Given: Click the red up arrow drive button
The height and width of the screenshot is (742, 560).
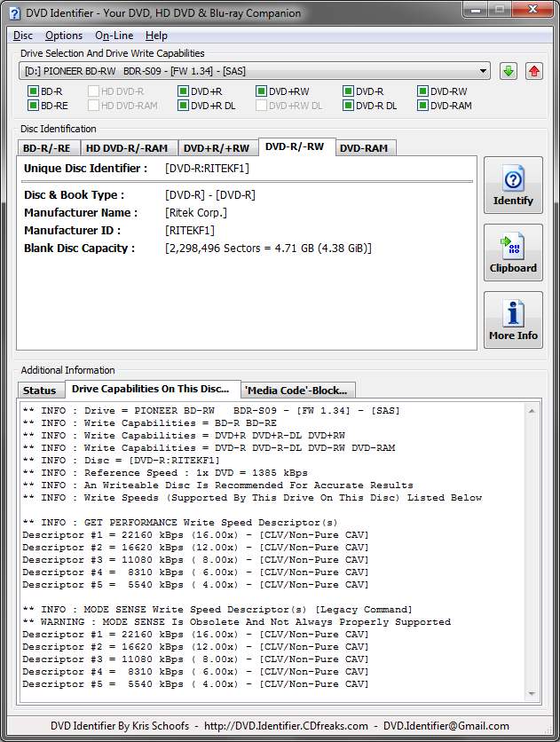Looking at the screenshot, I should 534,72.
